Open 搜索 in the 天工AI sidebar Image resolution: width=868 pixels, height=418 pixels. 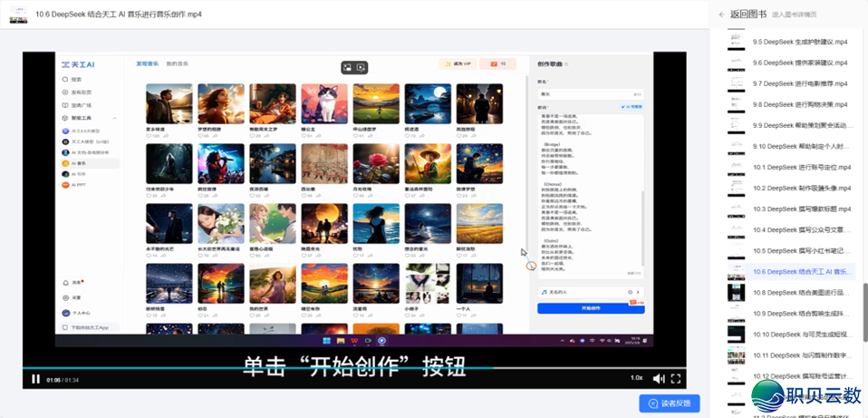[72, 79]
